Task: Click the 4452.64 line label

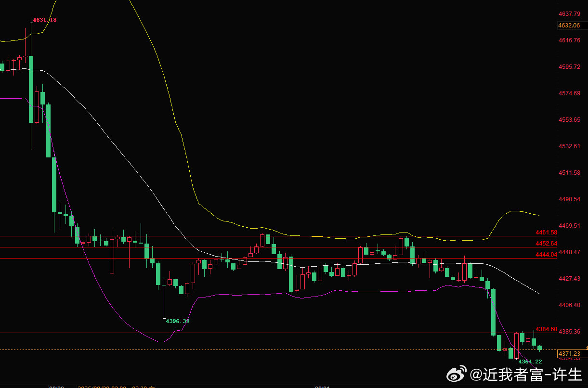Action: click(x=546, y=244)
